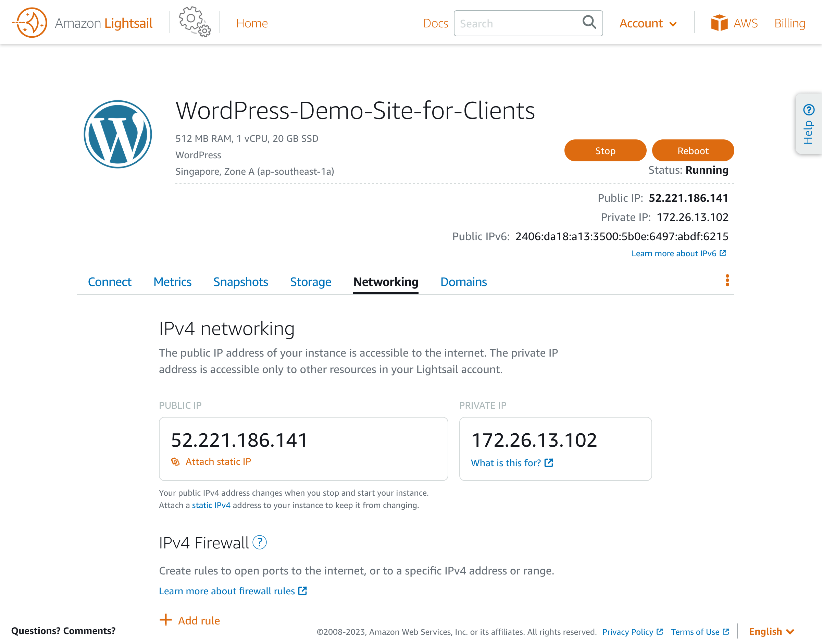Screen dimensions: 822x644
Task: Open the Domains tab
Action: [x=463, y=282]
